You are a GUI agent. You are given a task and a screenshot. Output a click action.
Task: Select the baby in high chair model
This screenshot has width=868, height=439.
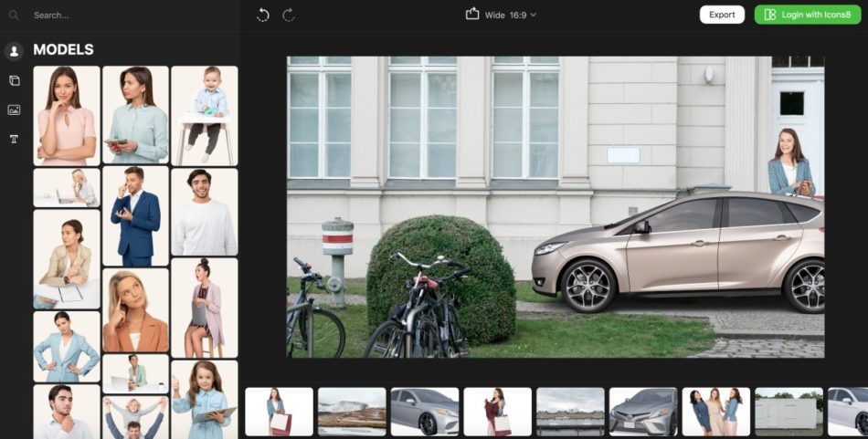(x=205, y=116)
